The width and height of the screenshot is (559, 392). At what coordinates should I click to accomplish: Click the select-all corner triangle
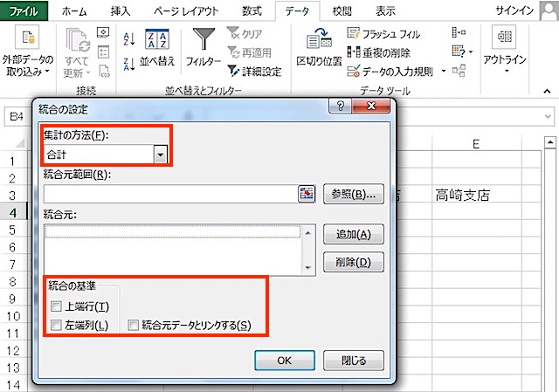tap(18, 142)
